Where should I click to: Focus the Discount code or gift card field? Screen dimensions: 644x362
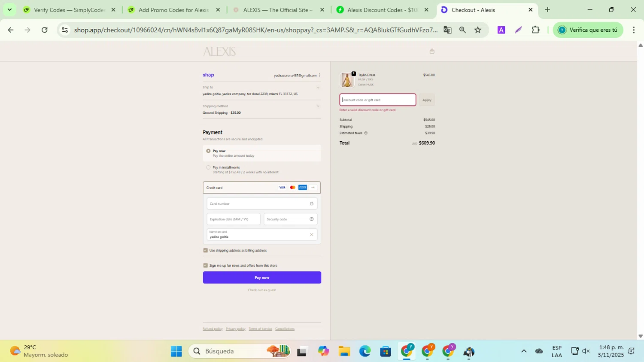[x=378, y=100]
